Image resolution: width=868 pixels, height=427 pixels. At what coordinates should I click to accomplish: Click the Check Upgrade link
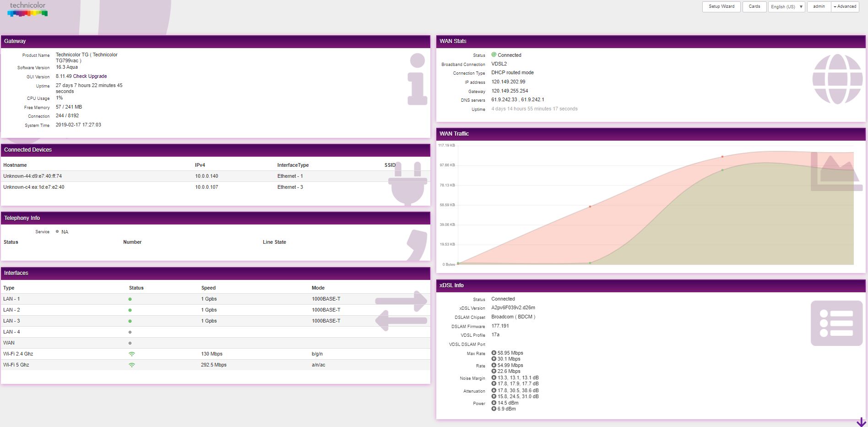coord(90,77)
